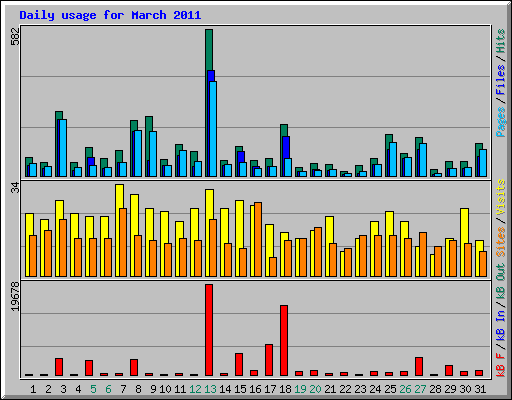This screenshot has width=512, height=400.
Task: Select the cyan Pages bar for day 25
Action: click(393, 159)
